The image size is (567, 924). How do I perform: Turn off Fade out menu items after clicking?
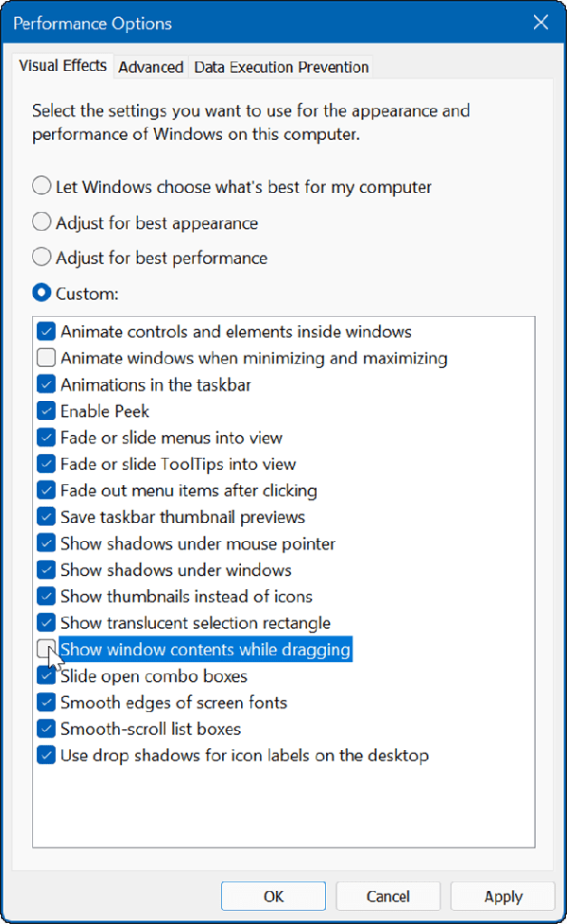[44, 490]
